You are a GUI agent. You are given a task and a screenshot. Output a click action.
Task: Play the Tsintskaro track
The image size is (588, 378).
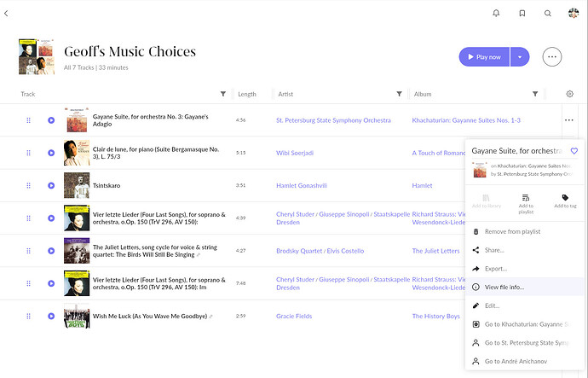pos(51,185)
